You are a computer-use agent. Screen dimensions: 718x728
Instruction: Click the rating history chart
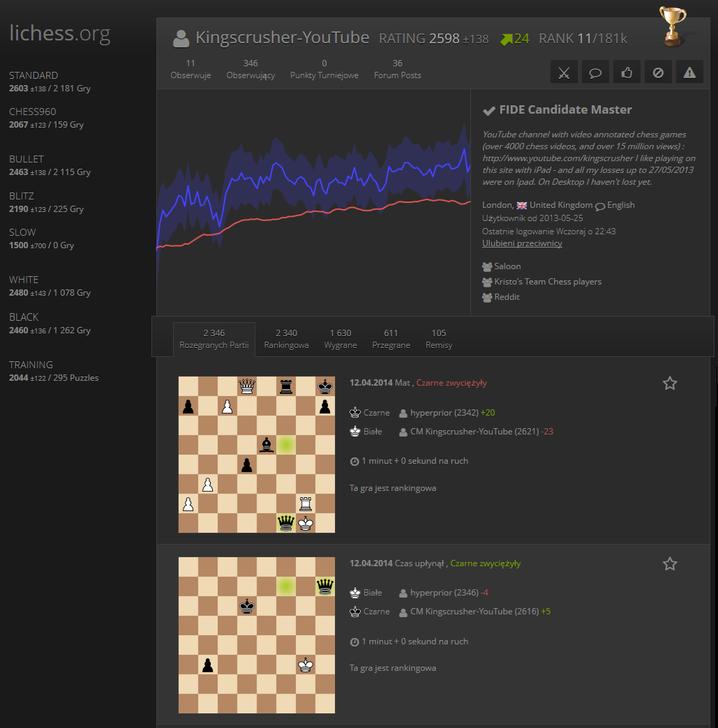pos(314,202)
